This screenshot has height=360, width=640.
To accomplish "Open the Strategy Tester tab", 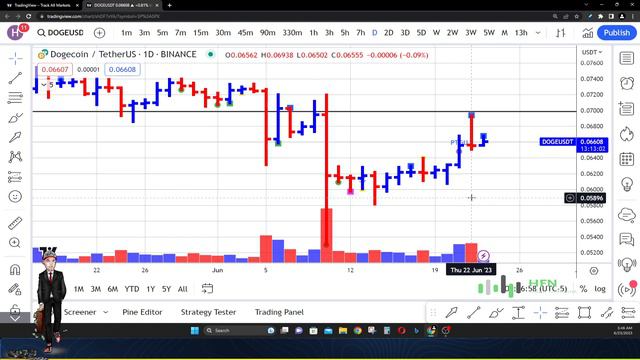I will 208,312.
